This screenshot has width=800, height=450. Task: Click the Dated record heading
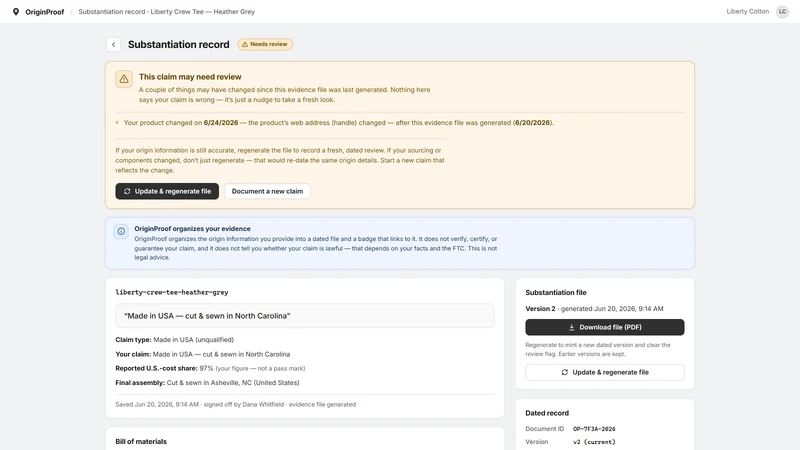tap(547, 413)
